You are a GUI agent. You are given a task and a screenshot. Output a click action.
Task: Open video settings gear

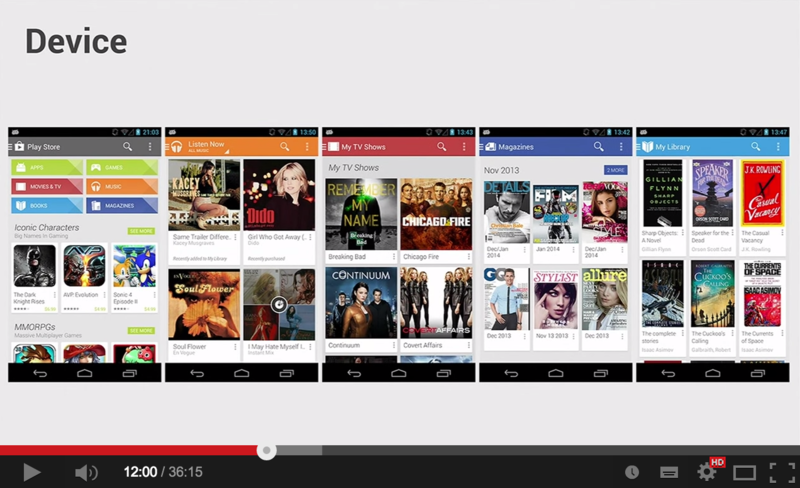pos(707,472)
